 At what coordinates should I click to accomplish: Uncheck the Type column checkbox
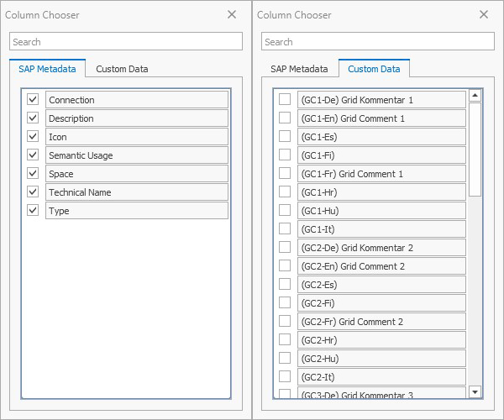(x=33, y=210)
